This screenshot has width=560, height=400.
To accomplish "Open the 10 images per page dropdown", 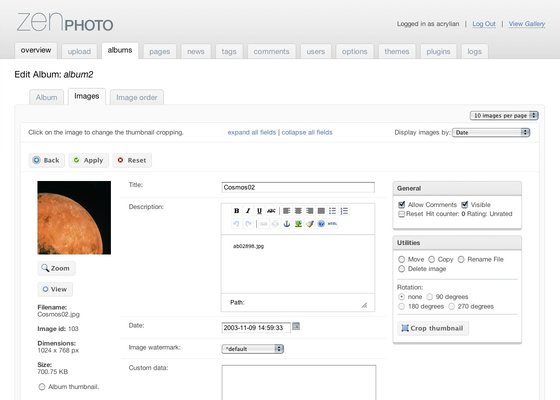I will pyautogui.click(x=504, y=115).
